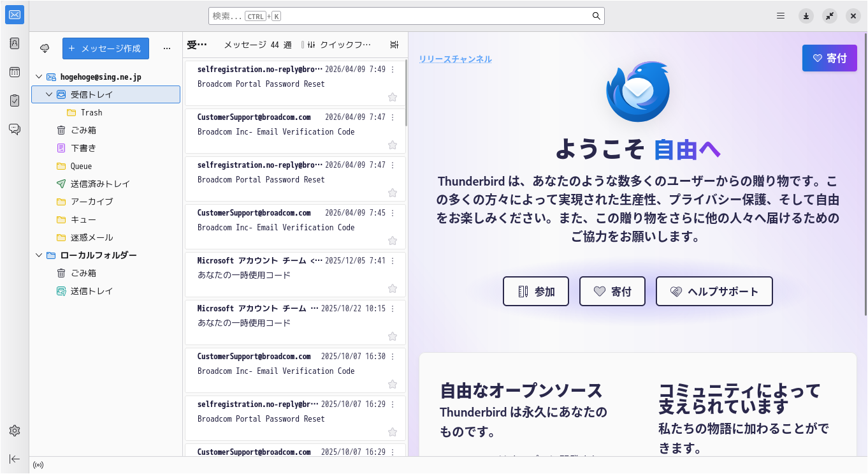
Task: Select the キュー folder
Action: pyautogui.click(x=106, y=219)
